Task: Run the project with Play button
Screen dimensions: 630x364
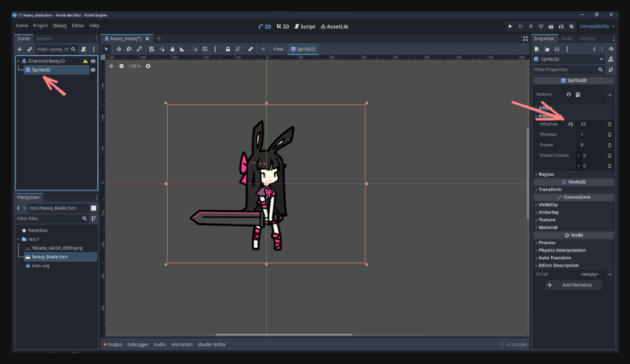Action: coord(510,26)
